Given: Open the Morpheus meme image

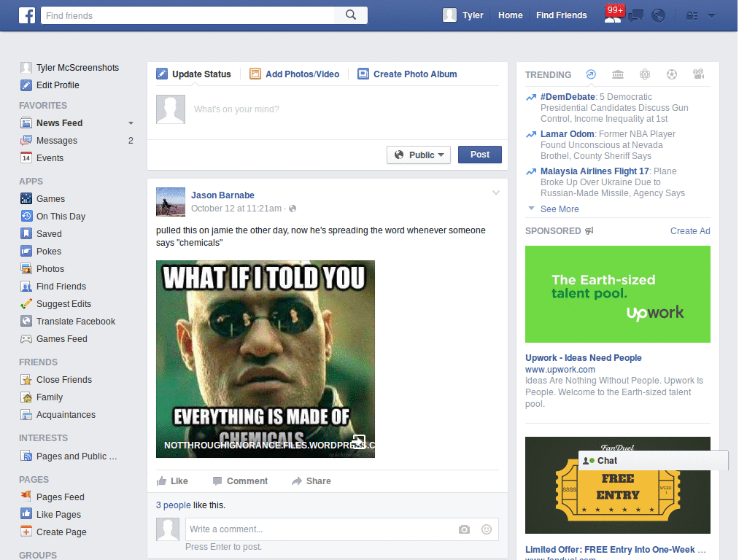Looking at the screenshot, I should click(266, 359).
